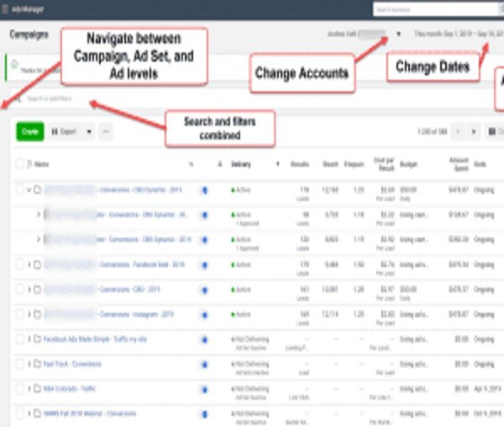Viewport: 504px width, 427px height.
Task: Toggle the Fast Track - Conversions campaign
Action: click(204, 365)
